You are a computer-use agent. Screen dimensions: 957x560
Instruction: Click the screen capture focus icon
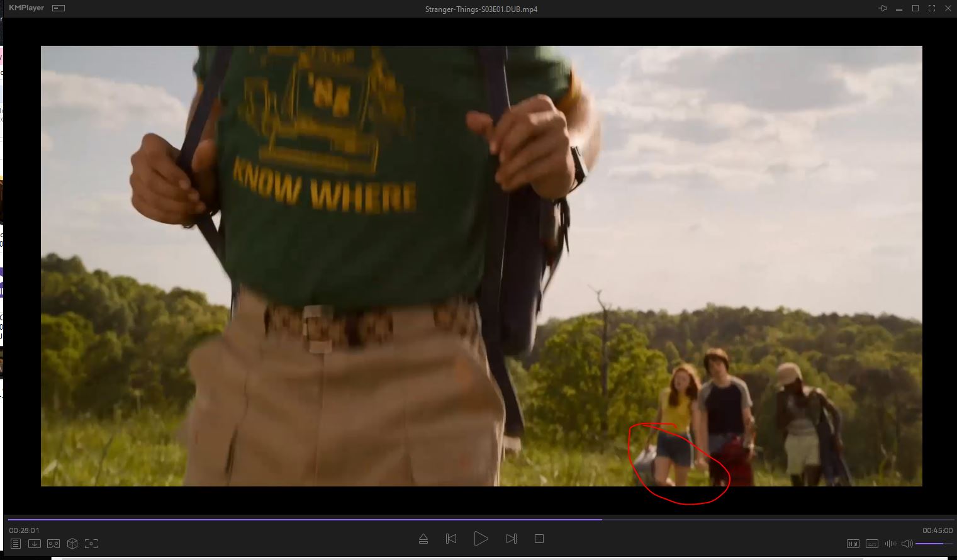(x=91, y=544)
